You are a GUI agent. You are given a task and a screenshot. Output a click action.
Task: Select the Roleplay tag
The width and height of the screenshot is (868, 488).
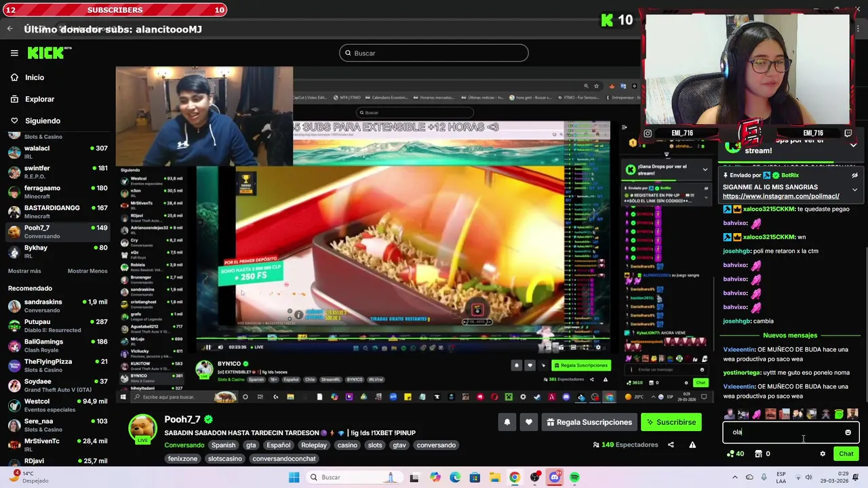click(314, 445)
